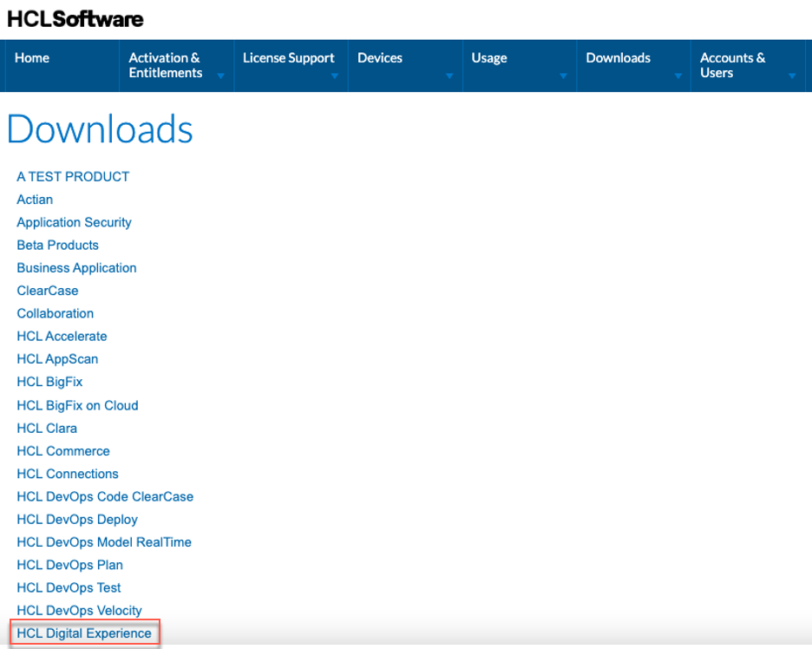This screenshot has height=649, width=812.
Task: Click the Actian download link
Action: 35,199
